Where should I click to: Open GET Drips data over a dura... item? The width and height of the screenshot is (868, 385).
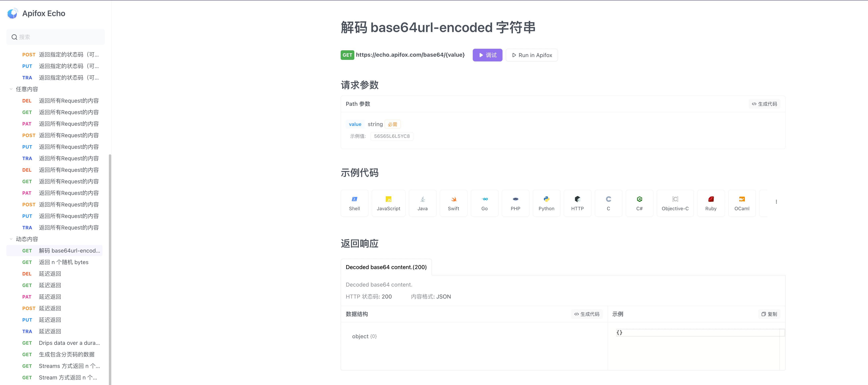[x=55, y=343]
